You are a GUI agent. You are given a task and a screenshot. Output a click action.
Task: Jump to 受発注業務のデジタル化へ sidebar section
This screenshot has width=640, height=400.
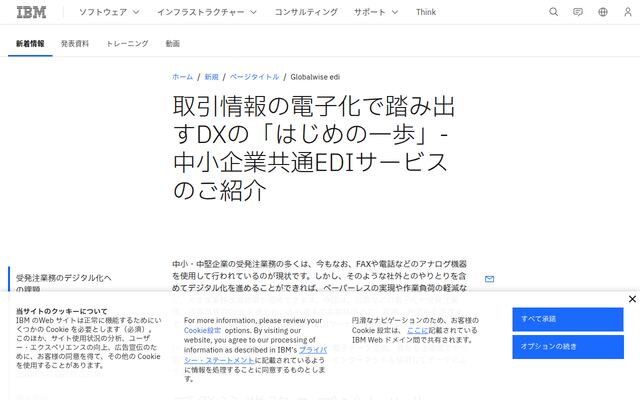point(64,283)
